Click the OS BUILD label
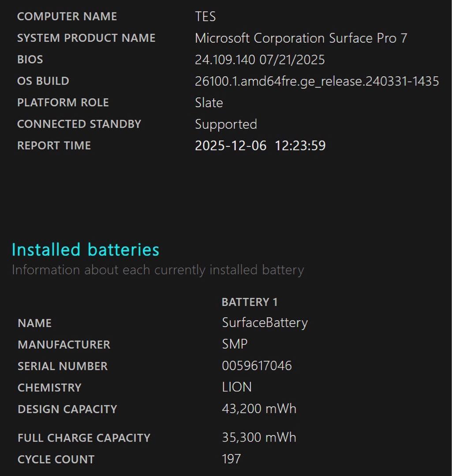452x476 pixels. pos(43,81)
